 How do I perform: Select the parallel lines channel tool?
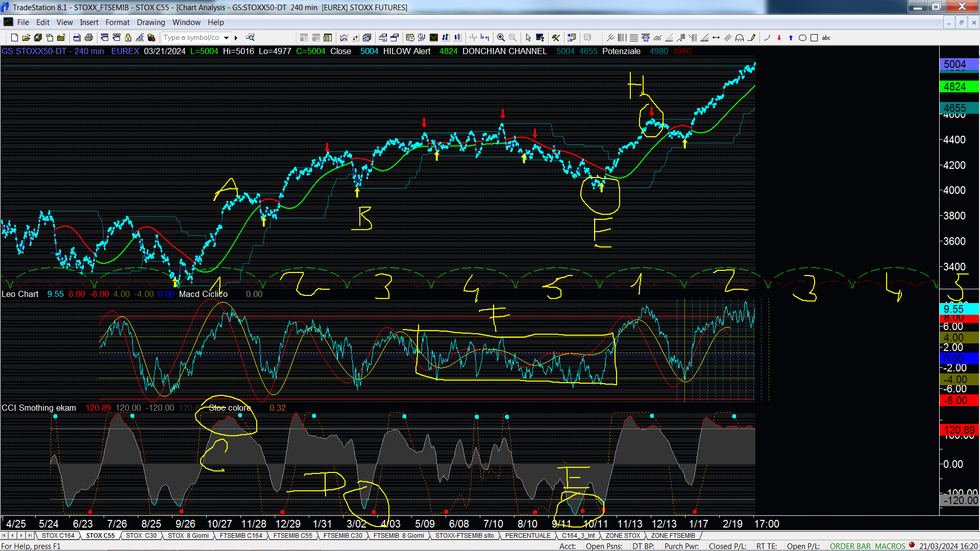(x=728, y=38)
